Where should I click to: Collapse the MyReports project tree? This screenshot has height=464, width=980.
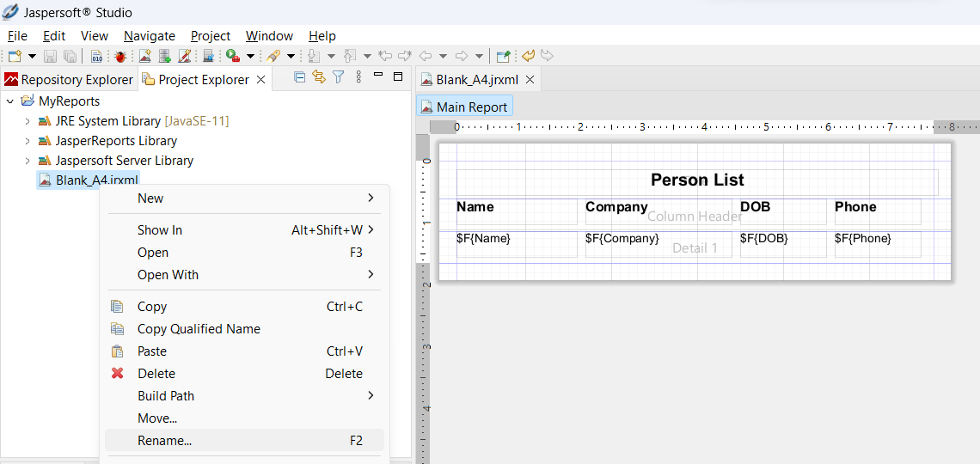pyautogui.click(x=10, y=101)
